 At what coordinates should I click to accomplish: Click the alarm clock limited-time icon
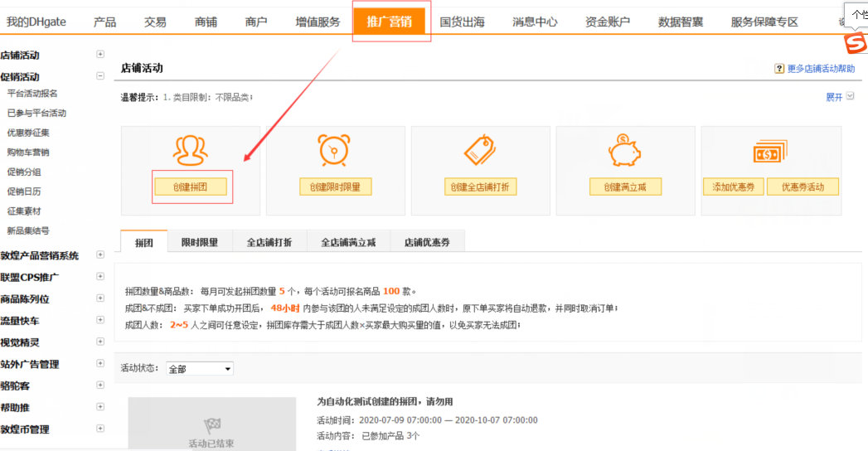(x=334, y=150)
